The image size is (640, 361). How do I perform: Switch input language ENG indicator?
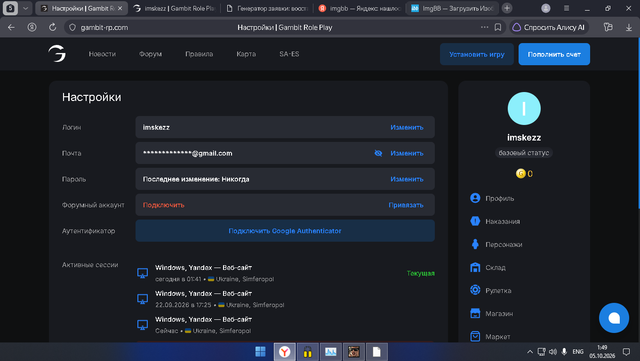pyautogui.click(x=578, y=352)
